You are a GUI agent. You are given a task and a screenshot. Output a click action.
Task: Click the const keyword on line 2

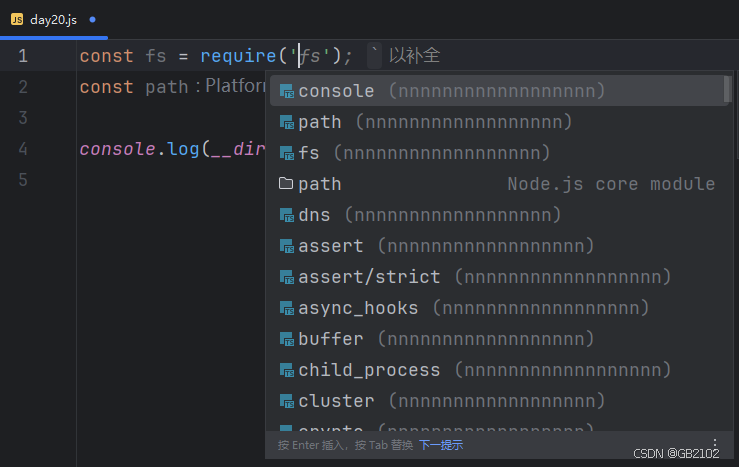point(107,87)
